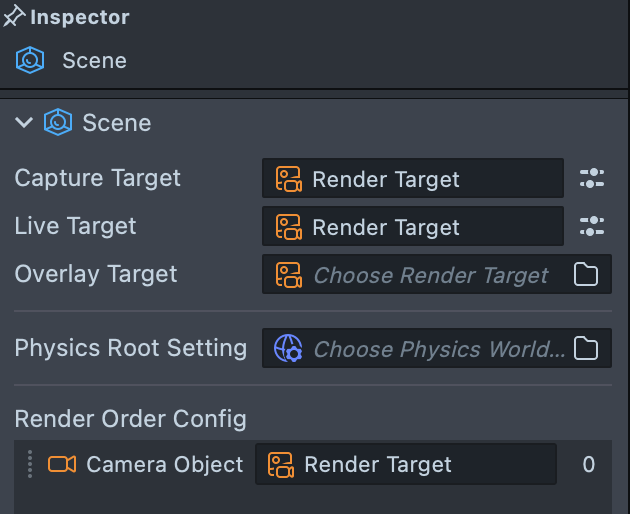Click the Choose Physics World field
This screenshot has height=514, width=630.
click(420, 349)
